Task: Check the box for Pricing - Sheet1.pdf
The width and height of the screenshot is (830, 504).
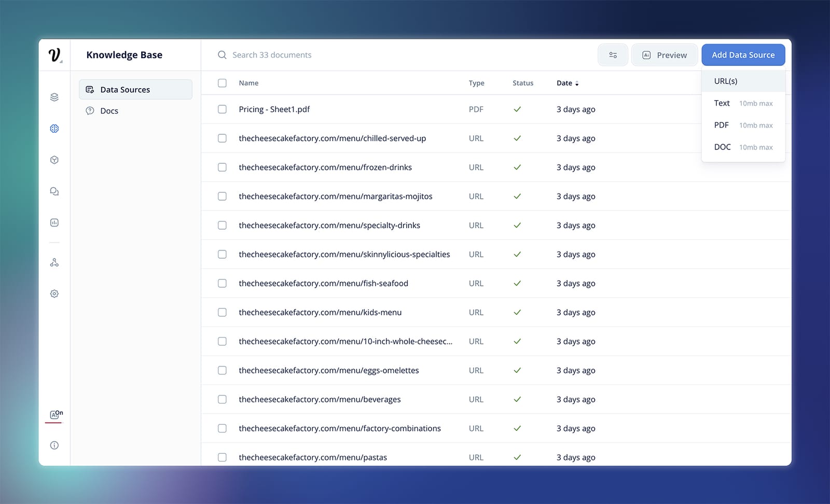Action: 222,109
